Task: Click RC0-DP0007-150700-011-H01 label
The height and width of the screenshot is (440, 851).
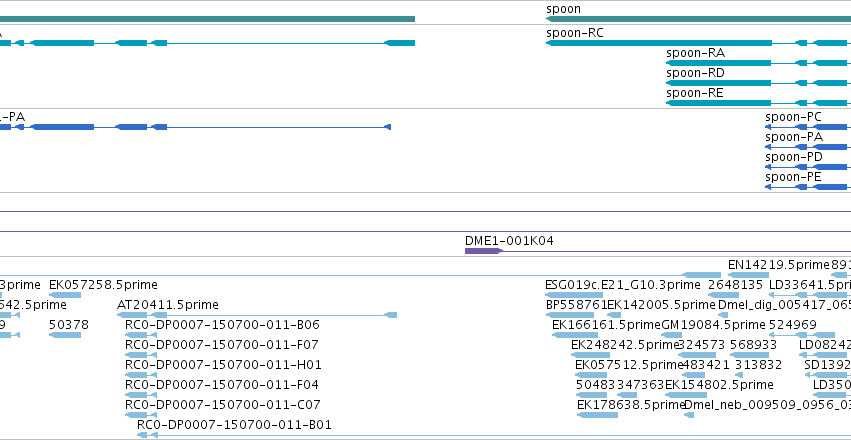Action: (223, 365)
